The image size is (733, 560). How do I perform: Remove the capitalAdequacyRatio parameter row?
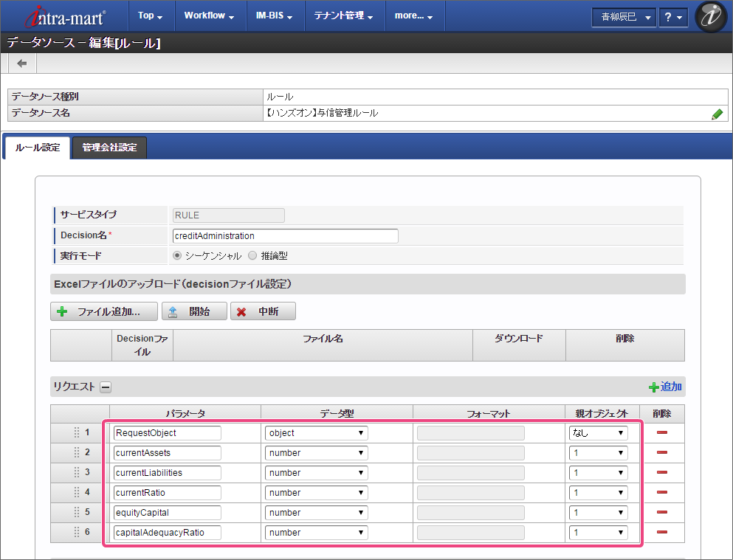pyautogui.click(x=661, y=532)
